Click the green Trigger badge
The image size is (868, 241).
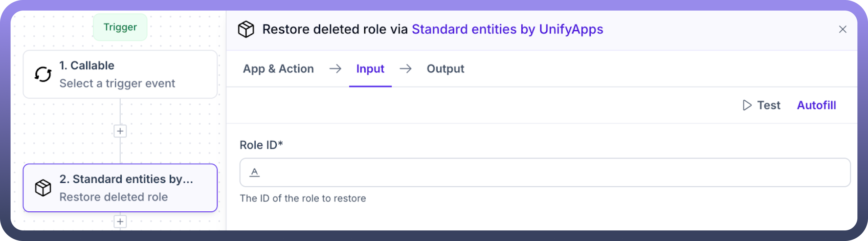120,27
